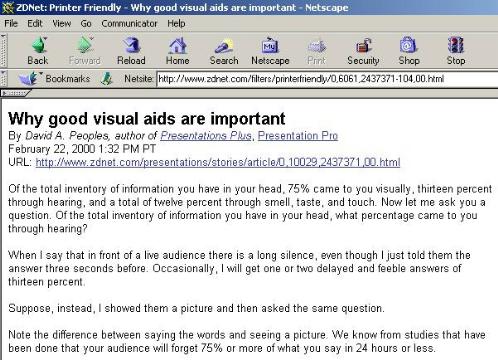Screen dimensions: 498x360
Task: Click the Netsite URL address field
Action: point(327,79)
